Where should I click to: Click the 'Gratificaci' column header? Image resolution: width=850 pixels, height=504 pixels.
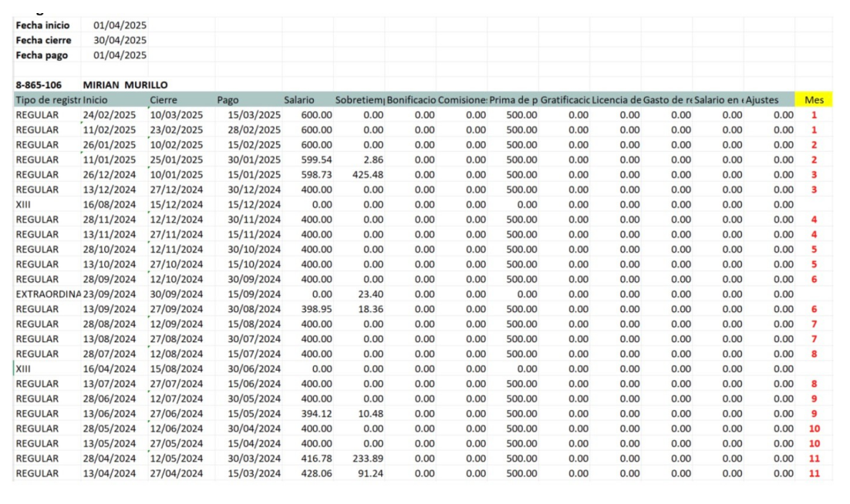pyautogui.click(x=565, y=100)
